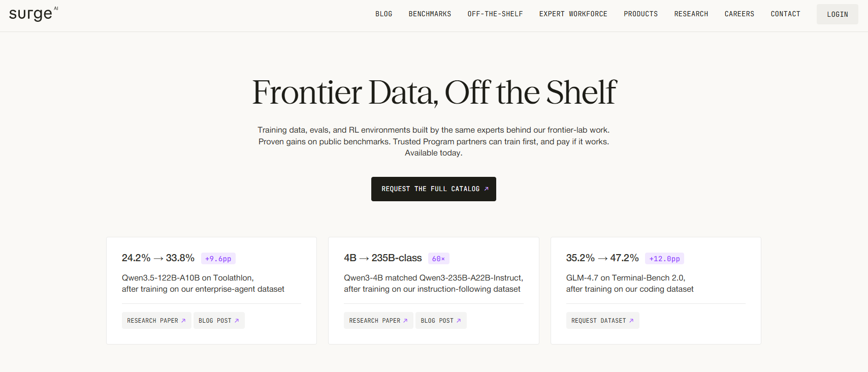Open Research Paper for Toolathlon card
This screenshot has width=868, height=372.
156,321
